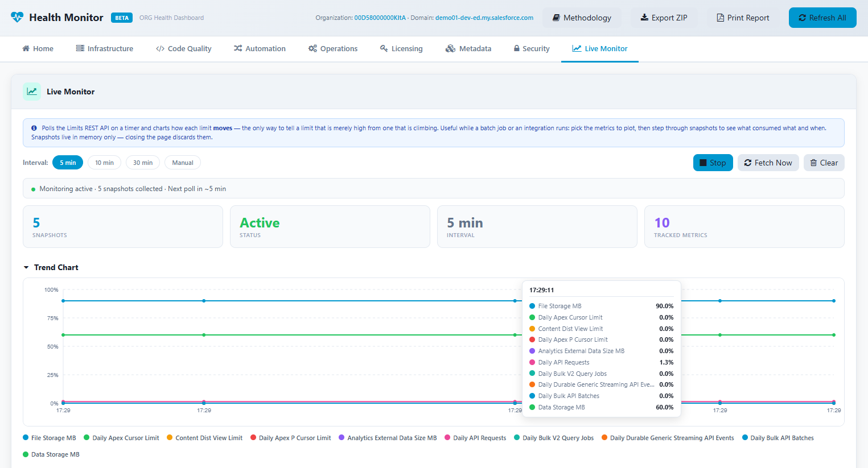Open the Automation tab

coord(260,49)
